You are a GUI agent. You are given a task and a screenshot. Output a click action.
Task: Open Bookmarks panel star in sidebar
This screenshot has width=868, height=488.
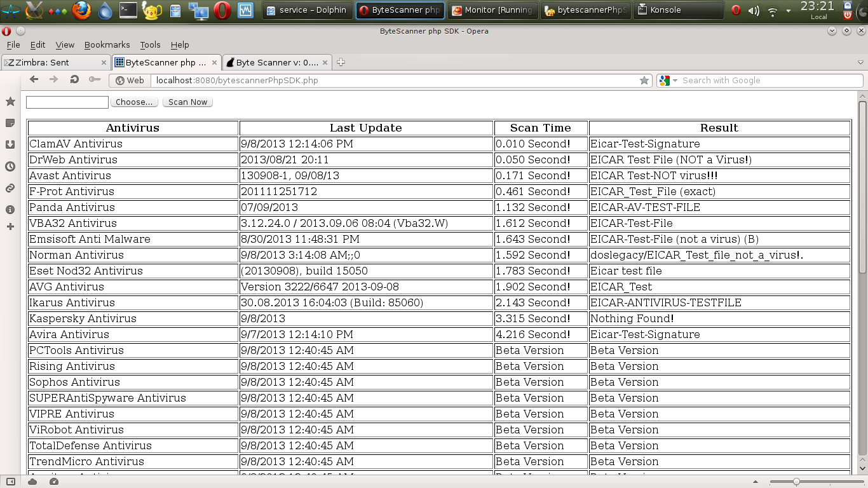(10, 102)
